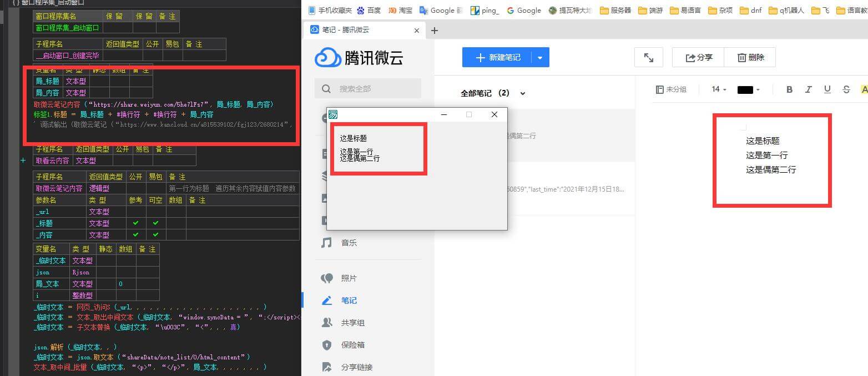This screenshot has width=868, height=376.
Task: Toggle 参考 checkmark for _内容 parameter
Action: 136,235
